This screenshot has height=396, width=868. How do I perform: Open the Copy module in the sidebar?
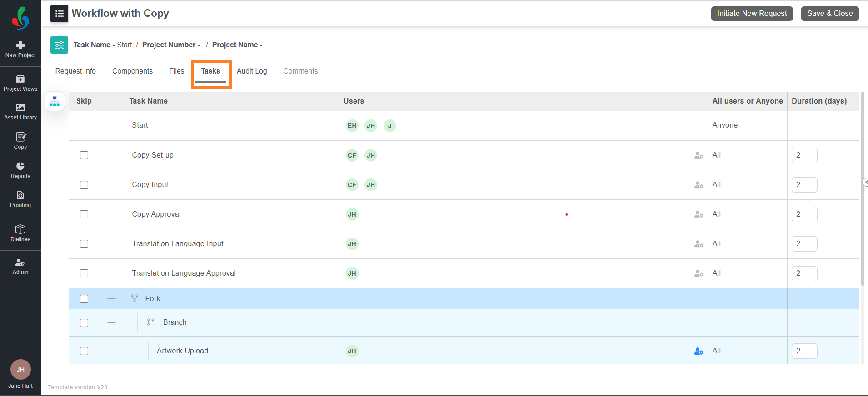(20, 141)
